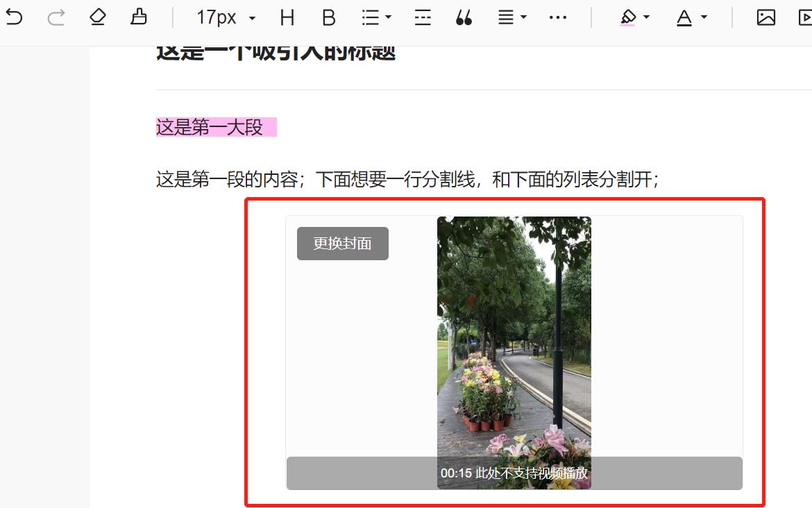The image size is (812, 508).
Task: Click the 00:15 video duration bar
Action: (x=514, y=473)
